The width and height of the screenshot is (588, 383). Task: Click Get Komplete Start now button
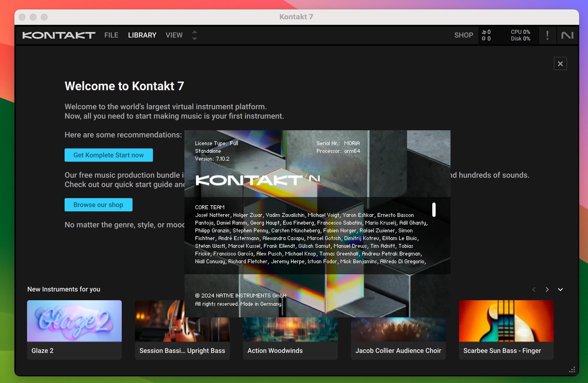(108, 155)
